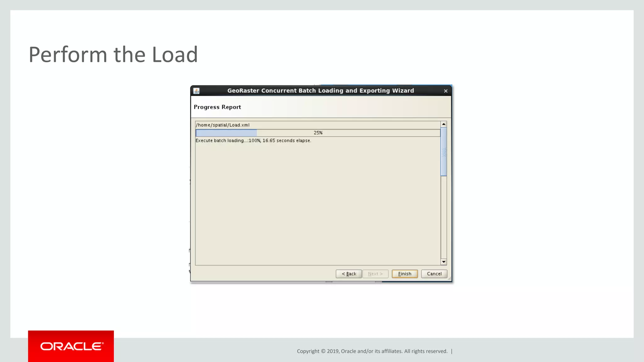This screenshot has height=362, width=644.
Task: Click the GeoRaster wizard title bar text
Action: [x=321, y=90]
